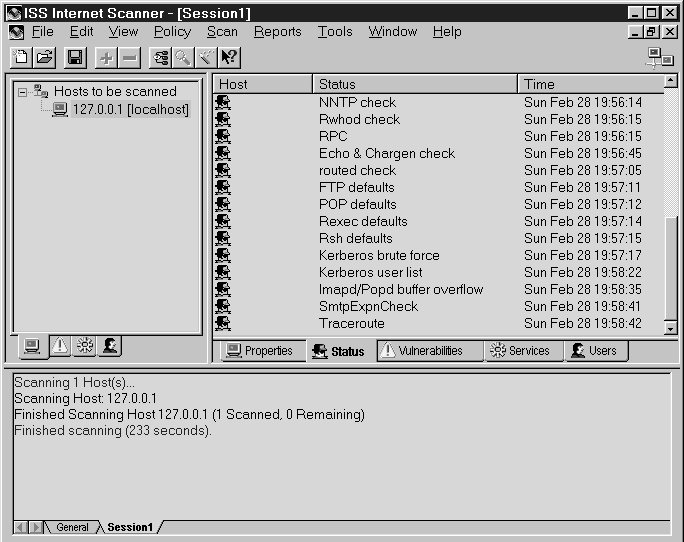Open the Reports menu
This screenshot has width=684, height=542.
click(277, 31)
